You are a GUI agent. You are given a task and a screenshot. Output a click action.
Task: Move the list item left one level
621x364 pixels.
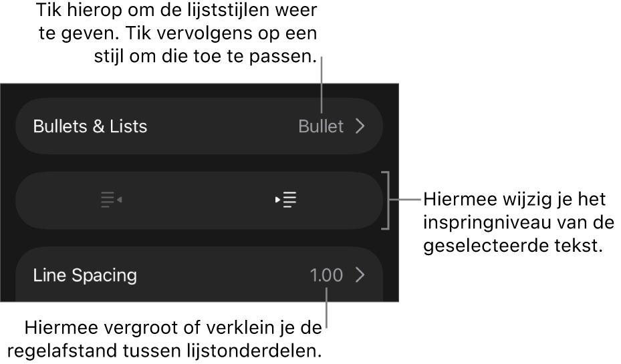112,200
